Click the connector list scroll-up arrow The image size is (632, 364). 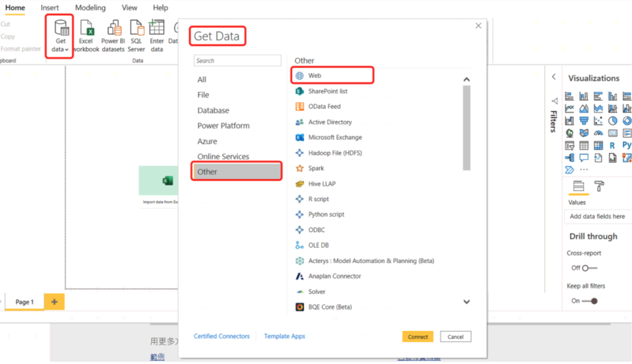pos(467,79)
